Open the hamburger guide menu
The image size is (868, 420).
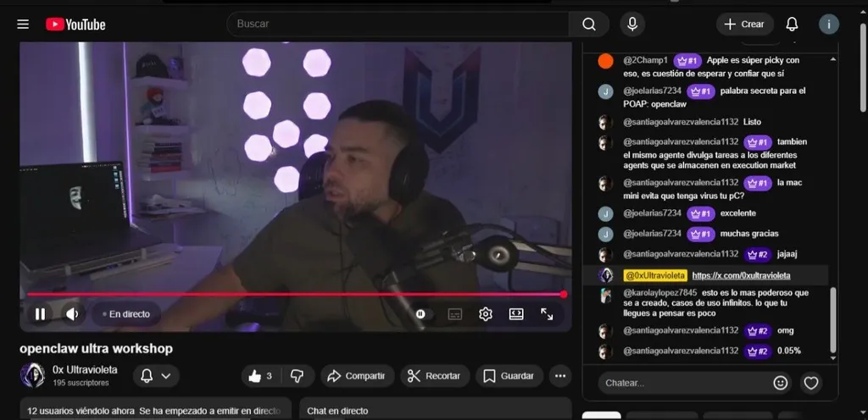point(23,25)
